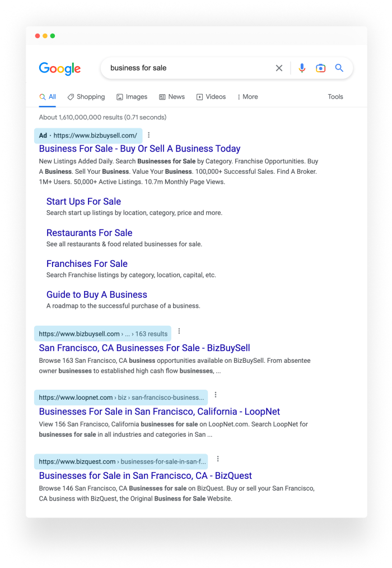Open the Restaurants For Sale sitelink

pyautogui.click(x=90, y=233)
